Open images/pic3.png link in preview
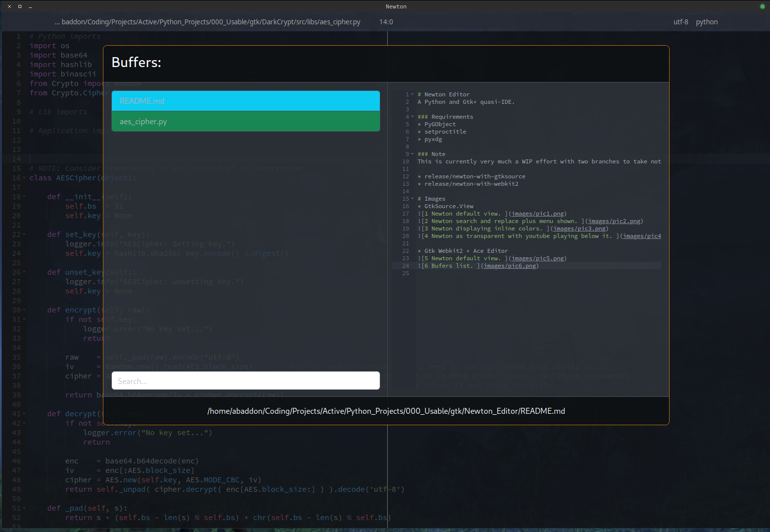770x532 pixels. point(580,228)
